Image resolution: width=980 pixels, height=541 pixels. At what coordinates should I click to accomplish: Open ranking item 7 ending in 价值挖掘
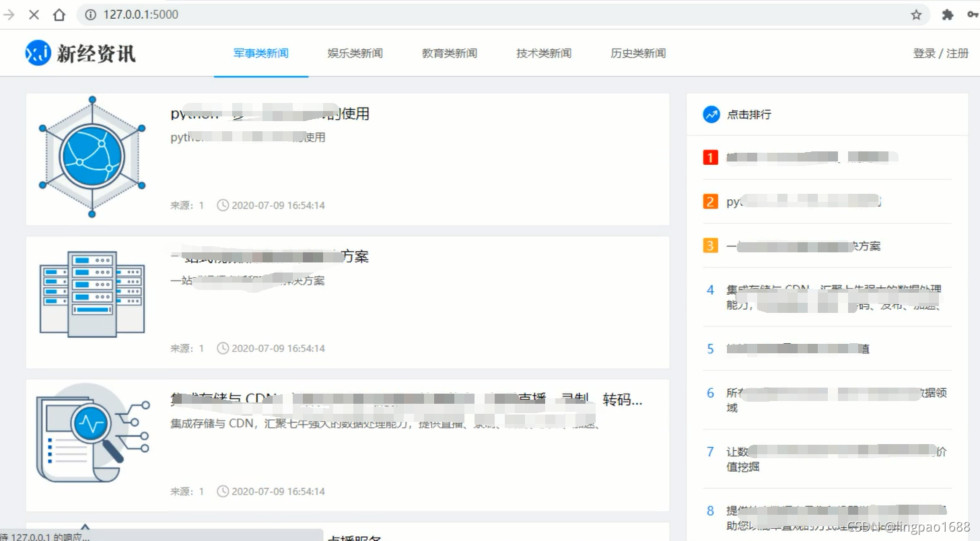837,459
